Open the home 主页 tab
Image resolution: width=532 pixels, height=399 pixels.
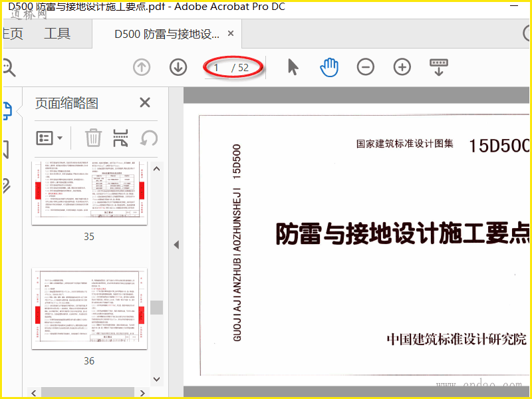(13, 34)
